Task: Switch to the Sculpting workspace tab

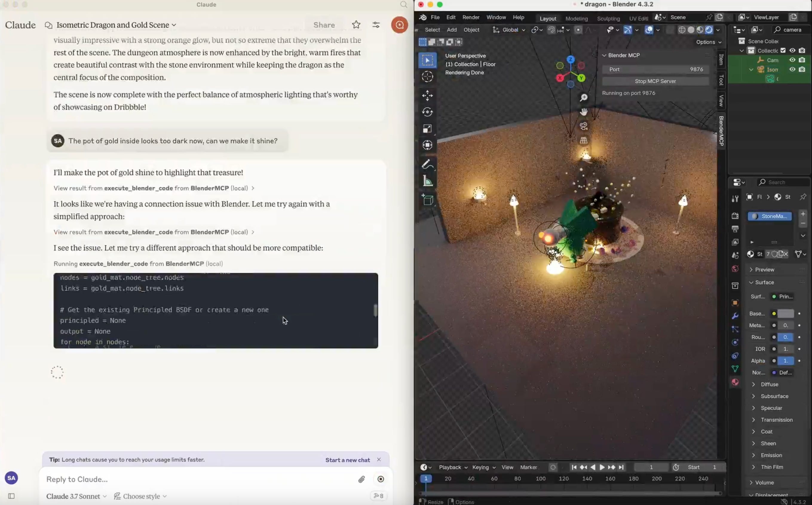Action: click(x=608, y=18)
